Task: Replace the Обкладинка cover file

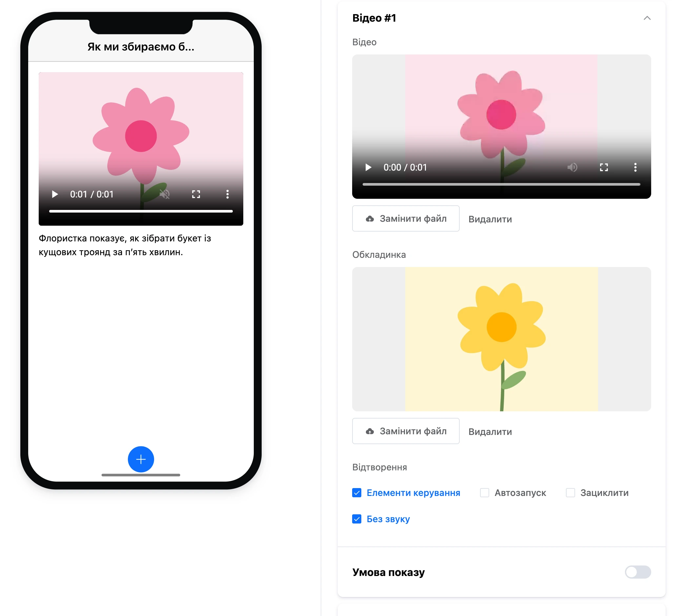Action: 406,431
